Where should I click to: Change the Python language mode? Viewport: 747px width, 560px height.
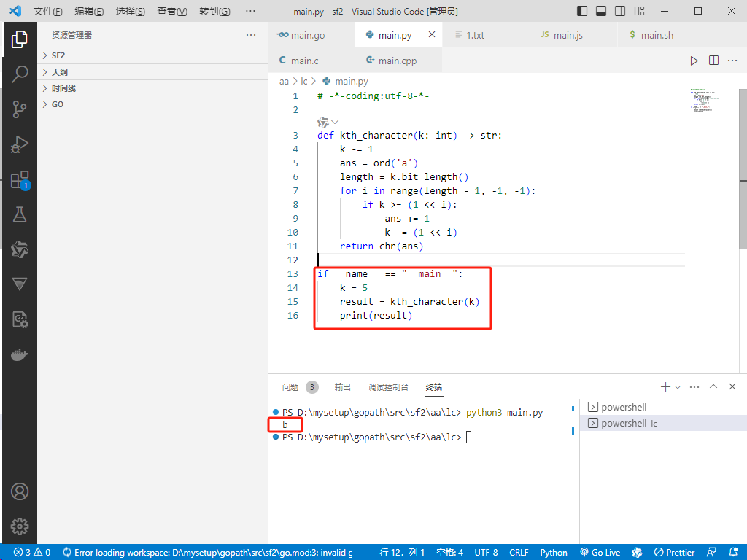tap(554, 553)
